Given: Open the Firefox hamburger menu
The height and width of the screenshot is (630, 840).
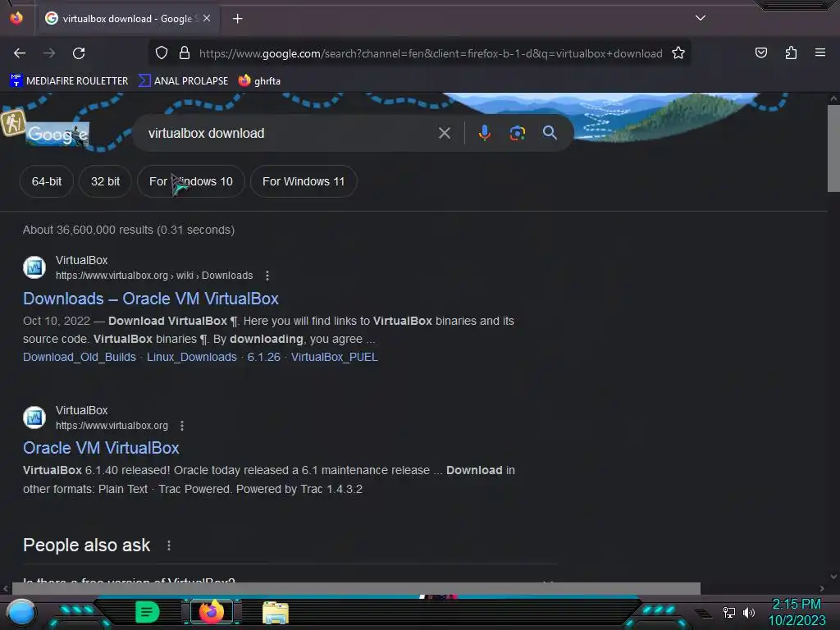Looking at the screenshot, I should [819, 52].
